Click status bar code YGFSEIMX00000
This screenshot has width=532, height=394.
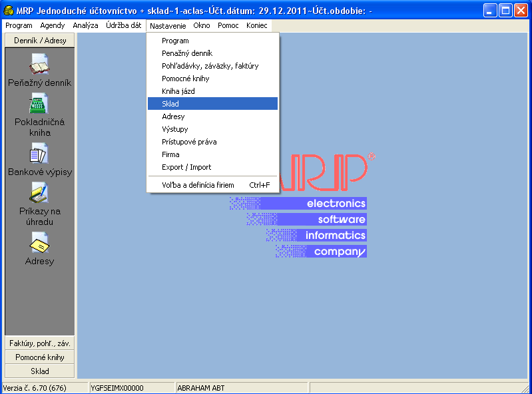tap(117, 388)
